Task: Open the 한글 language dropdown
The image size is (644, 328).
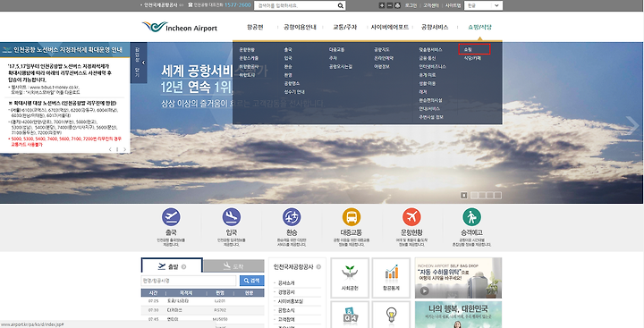Action: point(483,5)
